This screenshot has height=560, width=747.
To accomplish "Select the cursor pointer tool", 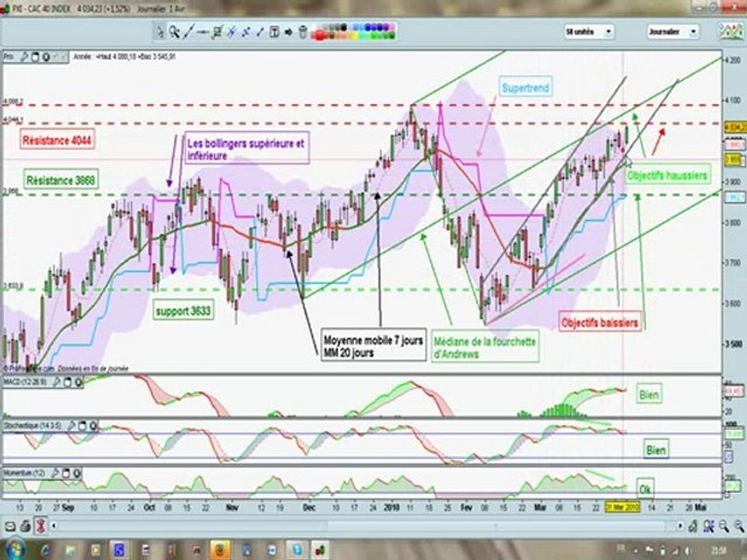I will (x=160, y=32).
